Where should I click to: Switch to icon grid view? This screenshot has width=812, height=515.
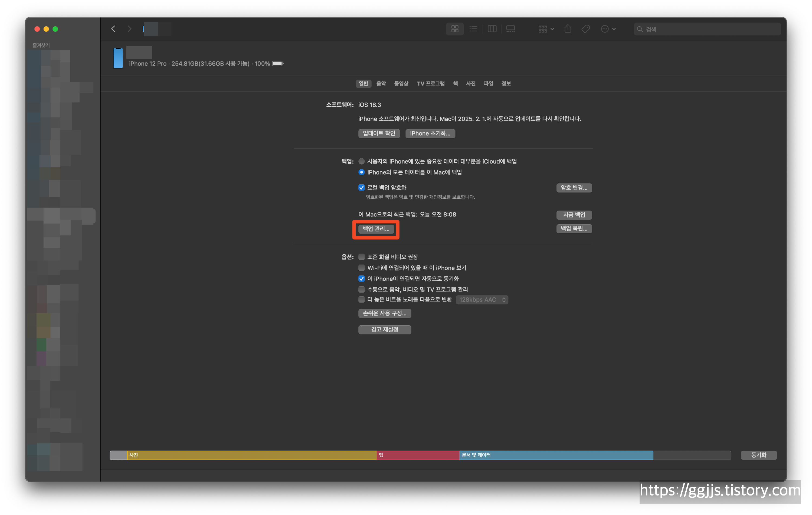(x=454, y=29)
